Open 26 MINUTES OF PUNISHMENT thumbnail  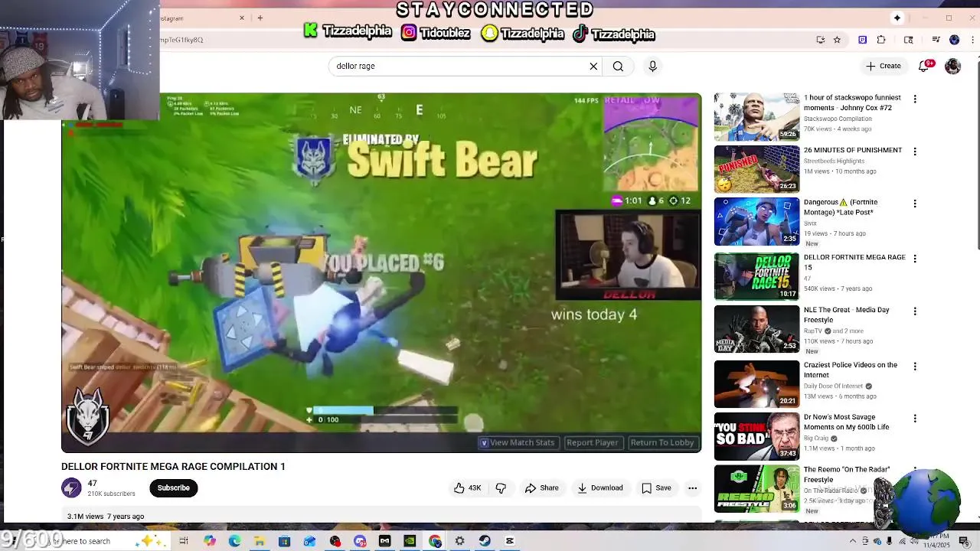click(756, 169)
